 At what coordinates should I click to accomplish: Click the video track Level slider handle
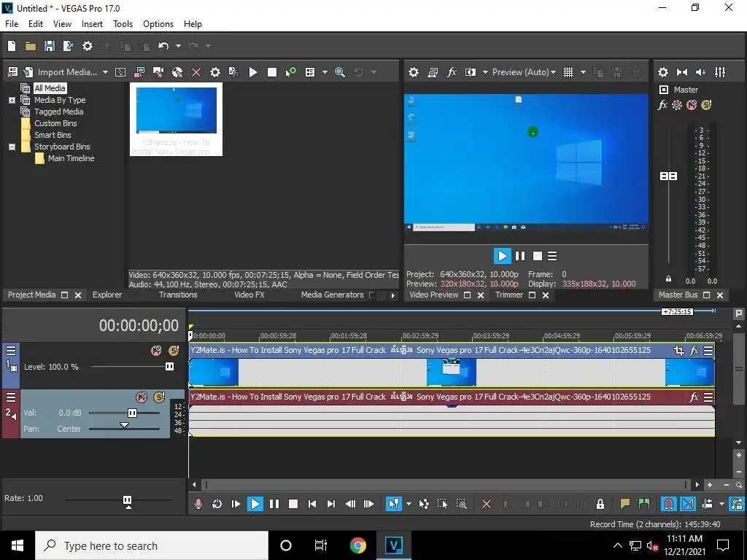169,366
